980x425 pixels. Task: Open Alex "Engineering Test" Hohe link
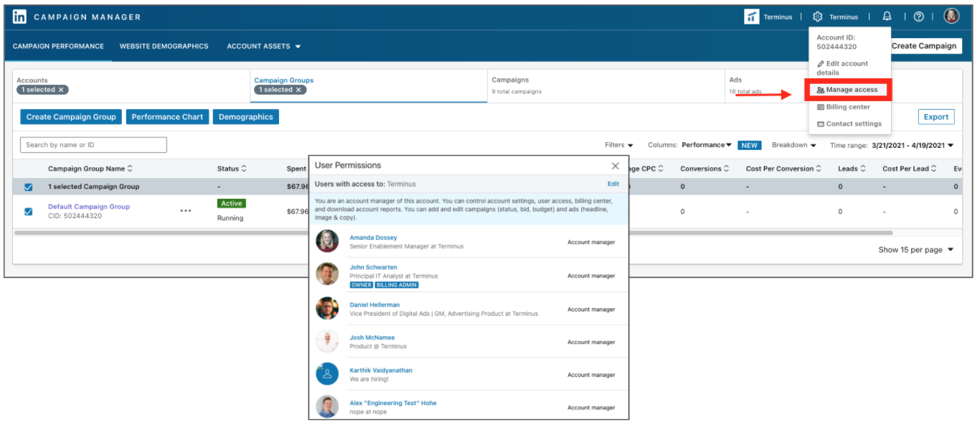coord(393,403)
